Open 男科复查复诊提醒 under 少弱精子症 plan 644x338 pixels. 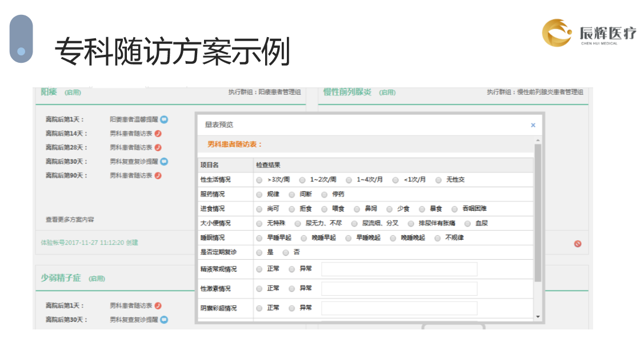pyautogui.click(x=134, y=320)
